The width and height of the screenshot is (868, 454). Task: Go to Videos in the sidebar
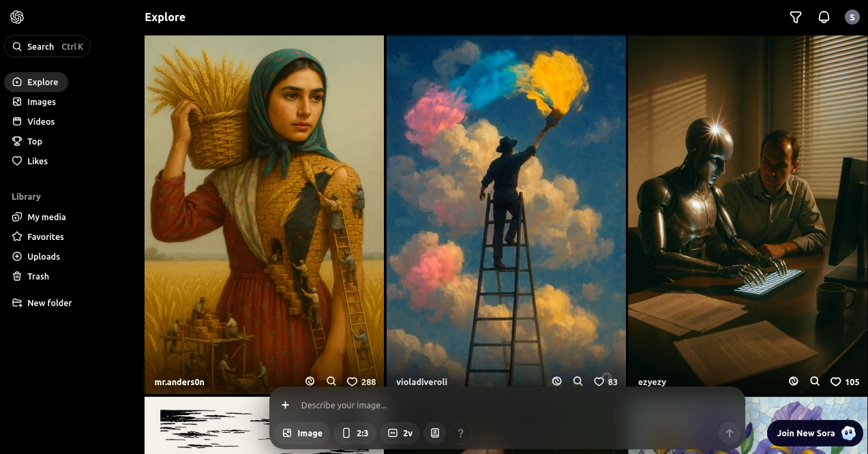pyautogui.click(x=41, y=121)
